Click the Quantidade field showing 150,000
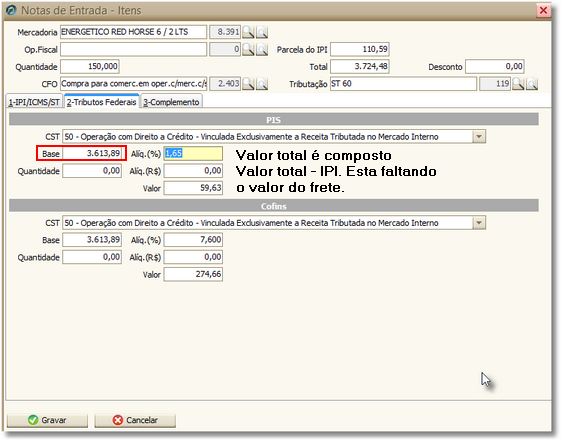 click(90, 66)
